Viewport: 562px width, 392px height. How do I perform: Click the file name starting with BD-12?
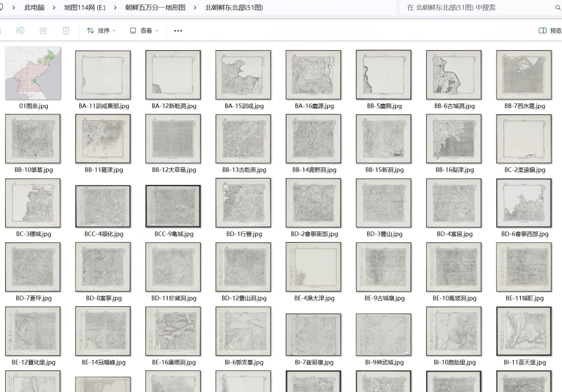[x=244, y=298]
